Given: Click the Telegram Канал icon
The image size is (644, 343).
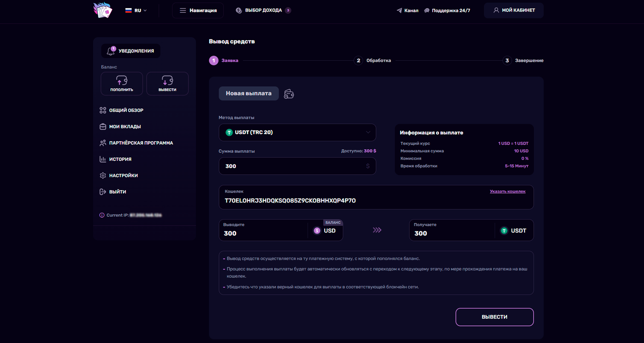Looking at the screenshot, I should 399,10.
